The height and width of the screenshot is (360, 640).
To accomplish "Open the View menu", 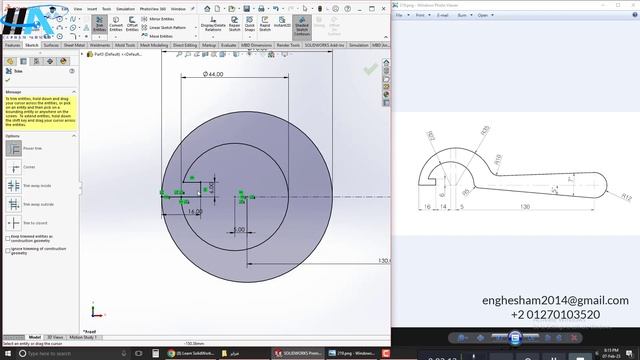I will click(x=78, y=9).
